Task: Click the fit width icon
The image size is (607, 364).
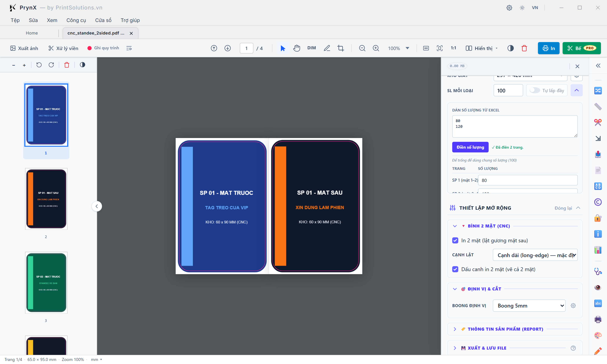Action: (x=426, y=48)
